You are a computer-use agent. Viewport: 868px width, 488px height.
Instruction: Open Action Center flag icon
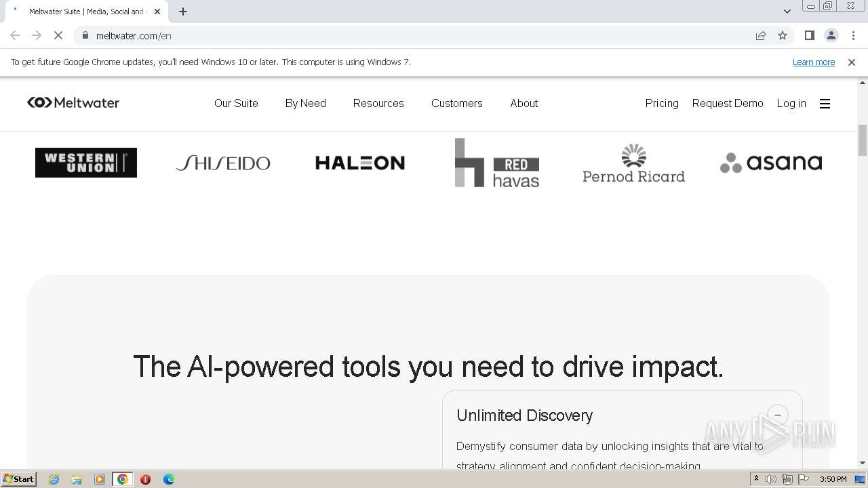(x=804, y=479)
